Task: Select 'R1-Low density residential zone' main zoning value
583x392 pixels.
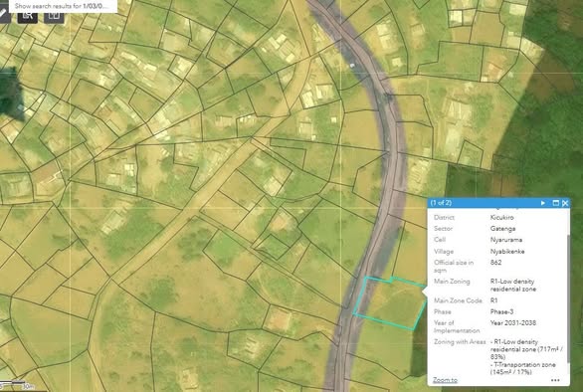Action: [x=513, y=286]
